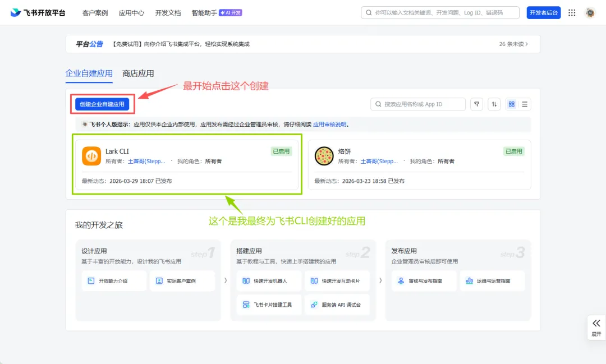Switch to list view
This screenshot has height=364, width=606.
(x=525, y=104)
